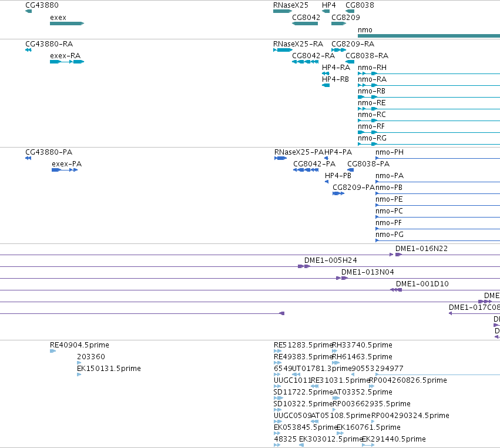Select the EK160761.5prime EST label

tap(368, 427)
